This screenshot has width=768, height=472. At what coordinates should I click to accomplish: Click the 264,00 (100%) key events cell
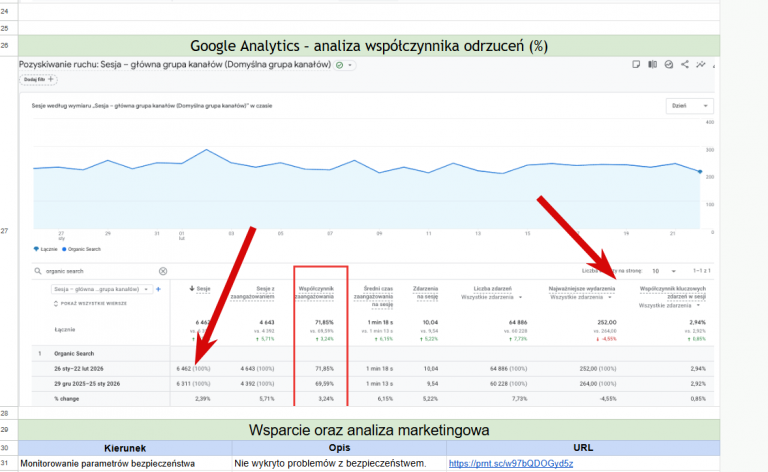(598, 384)
